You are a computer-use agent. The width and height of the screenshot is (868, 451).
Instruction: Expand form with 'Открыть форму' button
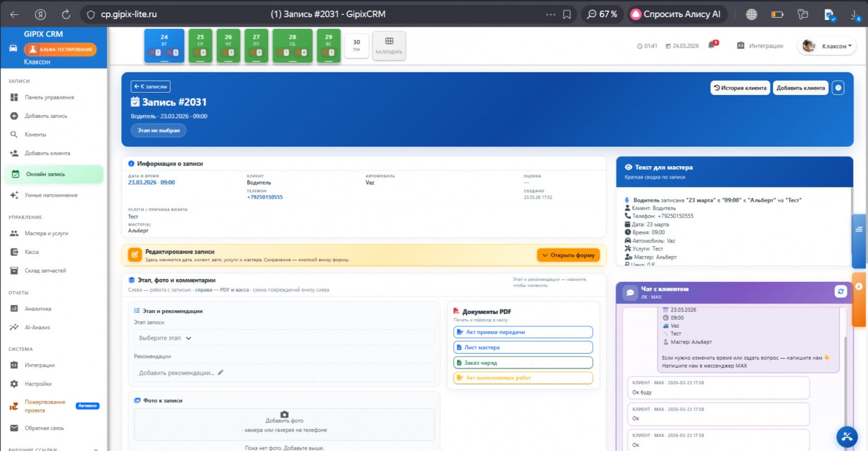tap(568, 255)
